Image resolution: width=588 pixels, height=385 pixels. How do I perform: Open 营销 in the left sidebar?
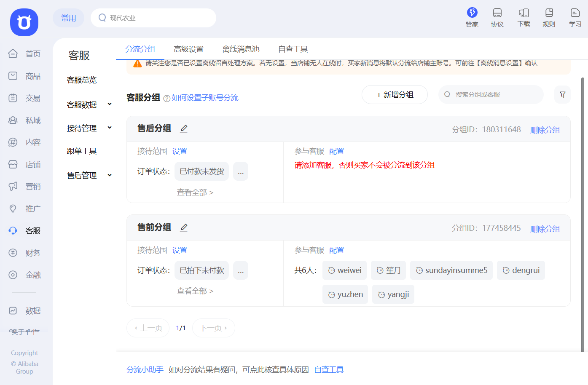tap(24, 187)
